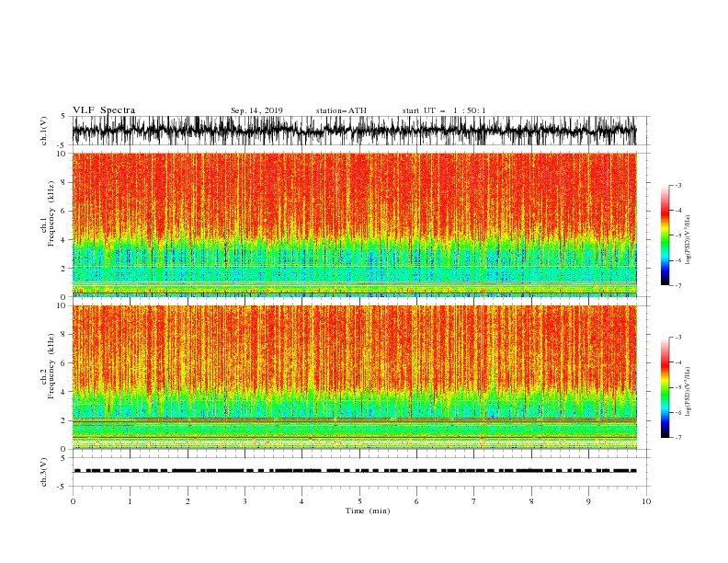Click the "8" frequency tick on ch.2 axis
This screenshot has width=728, height=563.
[65, 335]
